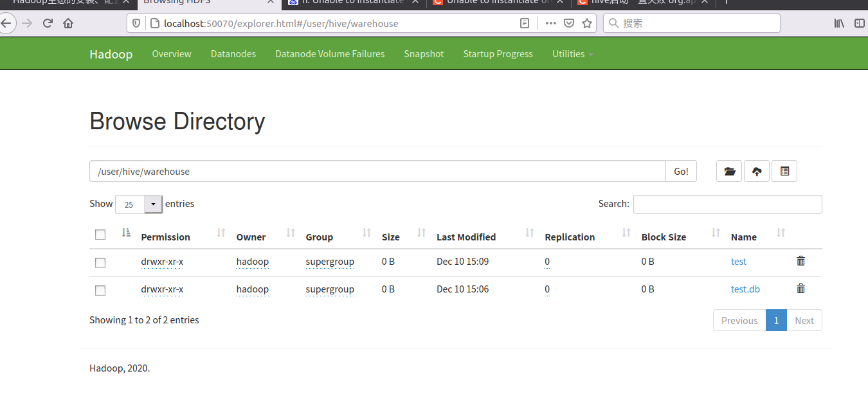This screenshot has width=868, height=405.
Task: Toggle the browser sidebar icon
Action: click(x=859, y=23)
